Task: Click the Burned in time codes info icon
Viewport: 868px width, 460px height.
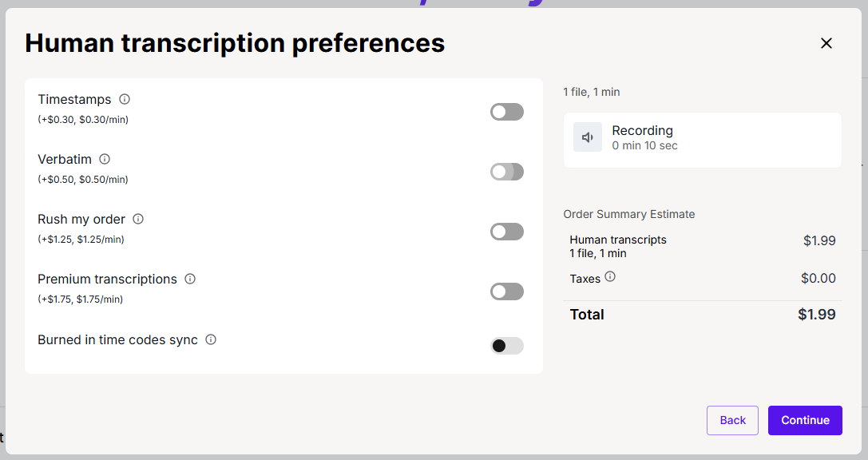Action: pyautogui.click(x=211, y=339)
